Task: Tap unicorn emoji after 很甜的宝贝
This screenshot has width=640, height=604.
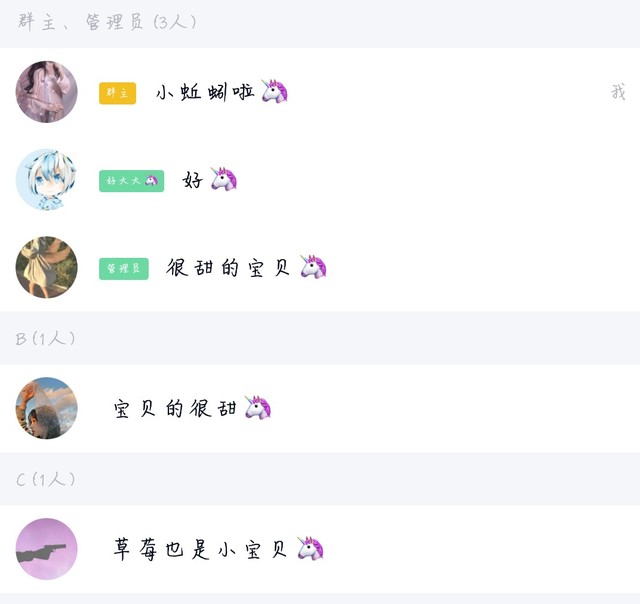Action: (313, 266)
